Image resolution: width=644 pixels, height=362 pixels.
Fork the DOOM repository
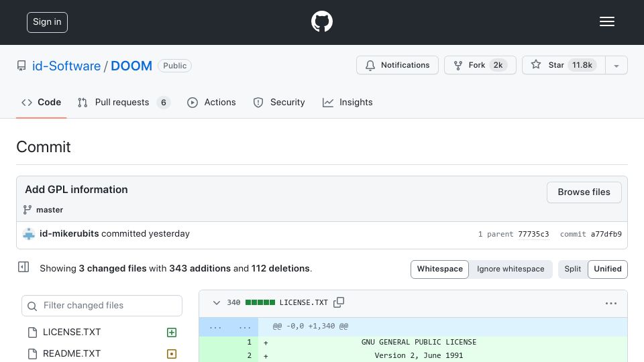(x=480, y=65)
